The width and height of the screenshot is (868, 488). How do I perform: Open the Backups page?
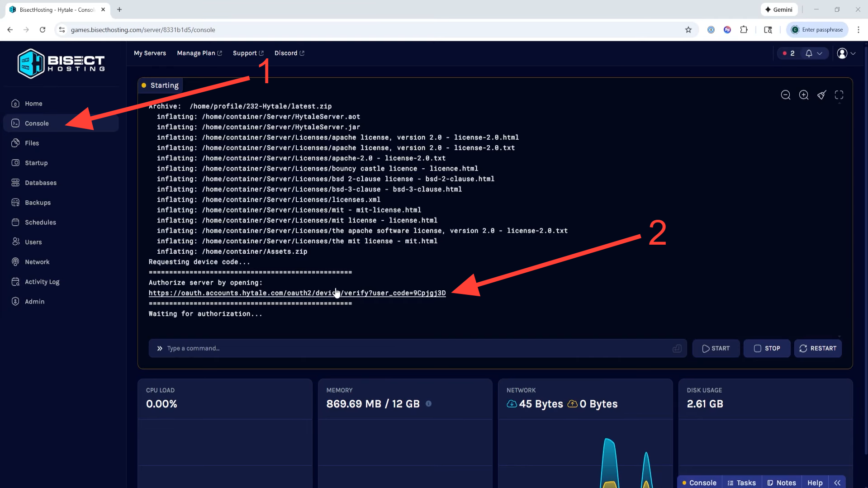[x=38, y=203]
